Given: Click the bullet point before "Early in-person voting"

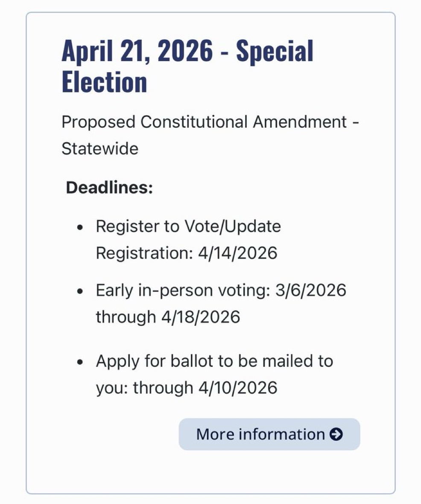Looking at the screenshot, I should (x=80, y=292).
